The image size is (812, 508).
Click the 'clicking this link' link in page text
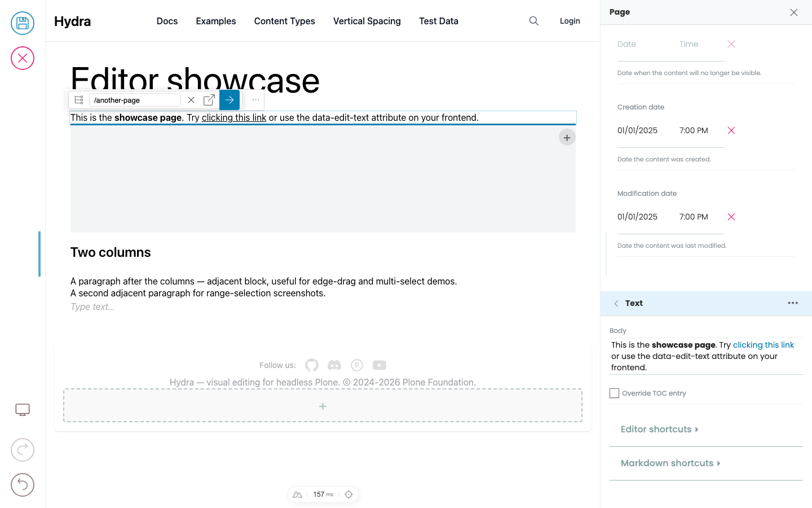click(x=234, y=117)
